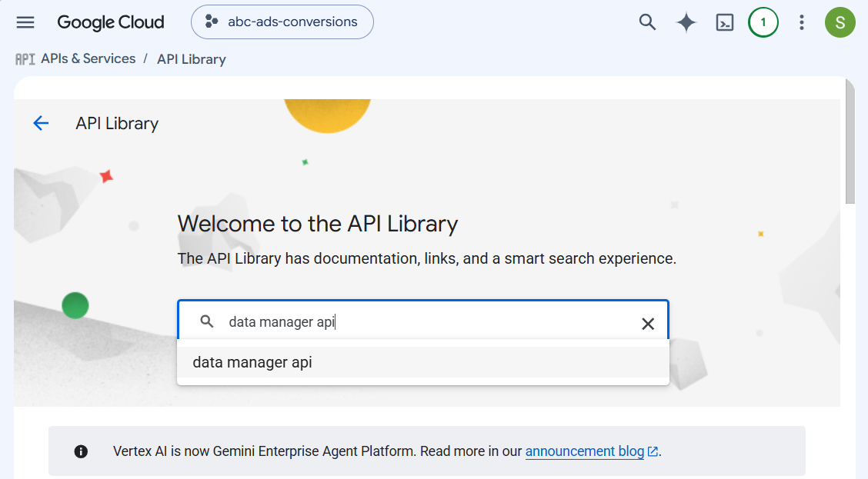Click the 'Welcome to the API Library' heading
The width and height of the screenshot is (868, 479).
tap(318, 224)
